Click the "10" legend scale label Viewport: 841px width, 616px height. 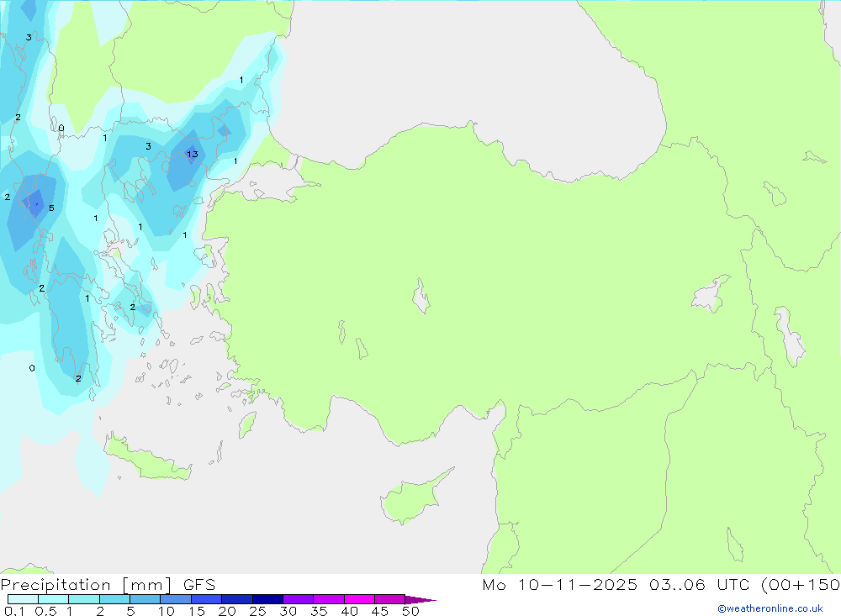[167, 611]
